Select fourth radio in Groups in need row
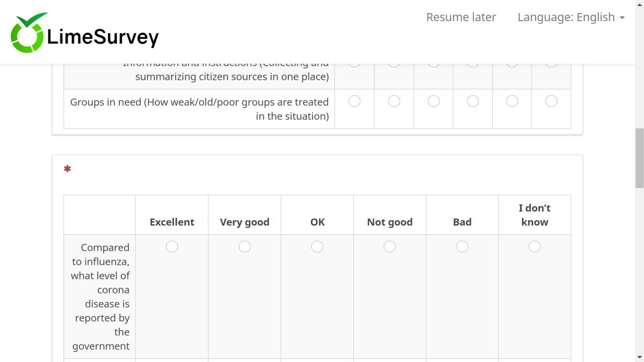 472,101
